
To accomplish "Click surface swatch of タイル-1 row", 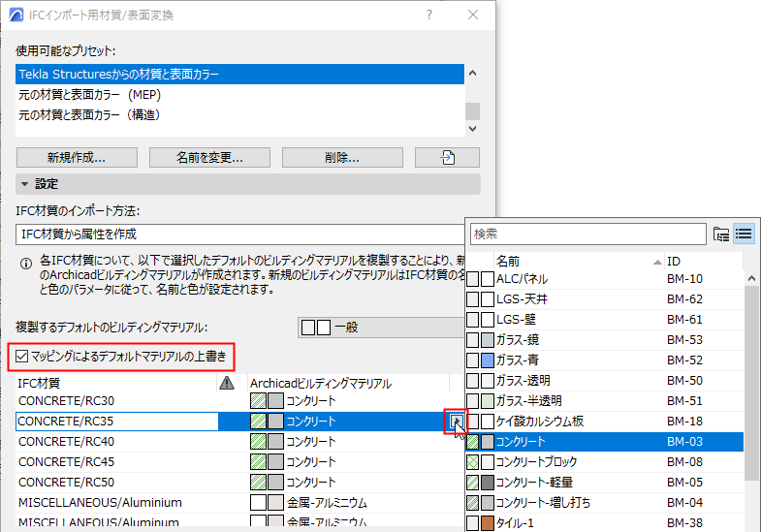I will (488, 522).
